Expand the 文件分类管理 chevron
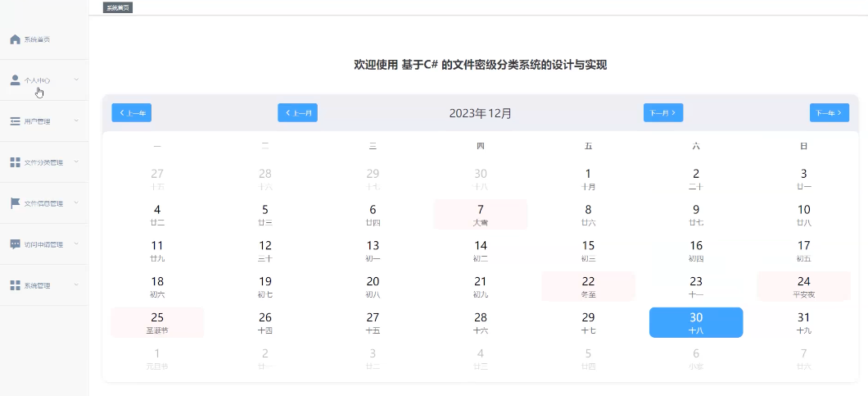Screen dimensions: 868x396 click(x=76, y=162)
